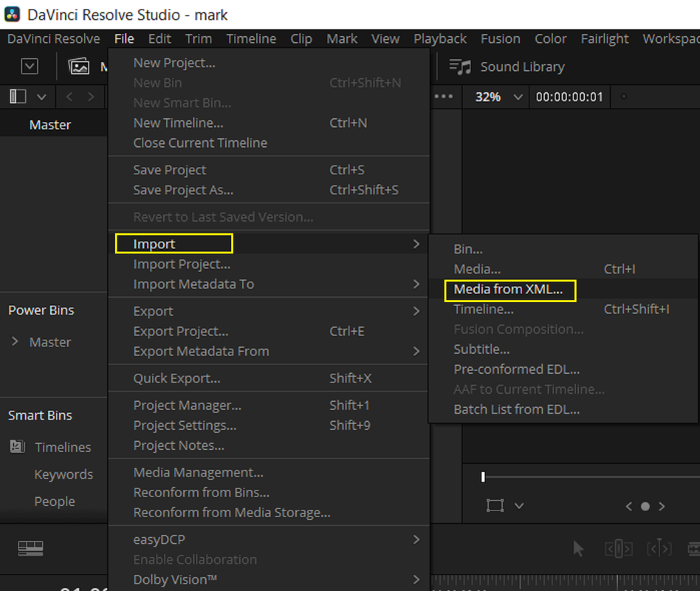Open the Fusion menu
Screen dimensions: 700x591
(x=501, y=39)
